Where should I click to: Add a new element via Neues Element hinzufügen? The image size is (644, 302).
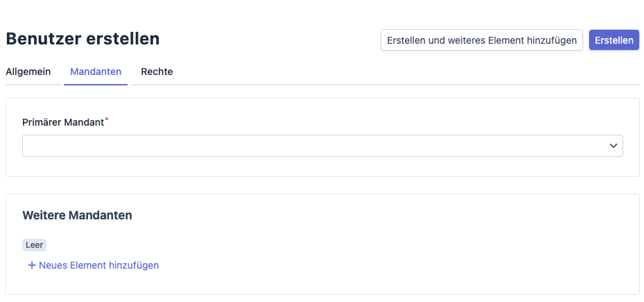93,265
